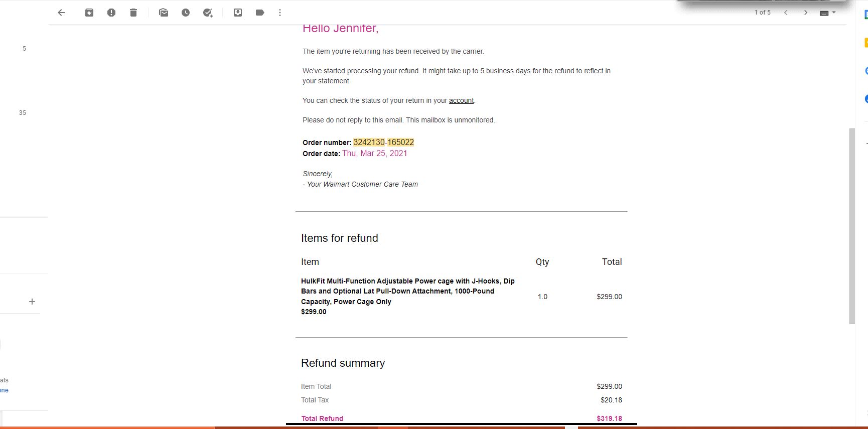Mark the email as unread
Screen dimensions: 868x429
coord(164,13)
